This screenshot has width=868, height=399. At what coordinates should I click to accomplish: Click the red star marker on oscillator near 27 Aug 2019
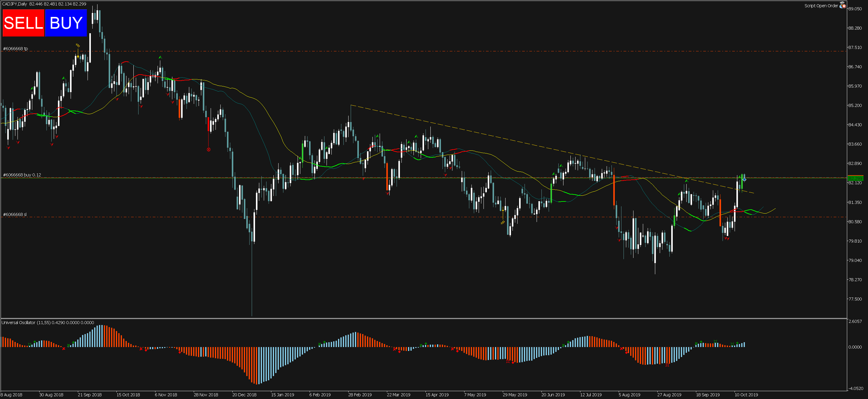tap(667, 365)
